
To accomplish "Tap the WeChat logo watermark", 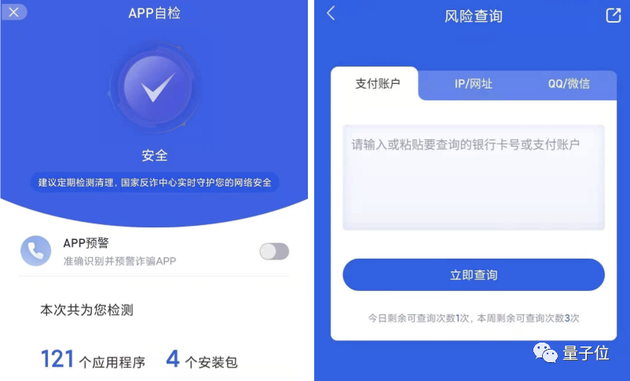I will tap(545, 352).
